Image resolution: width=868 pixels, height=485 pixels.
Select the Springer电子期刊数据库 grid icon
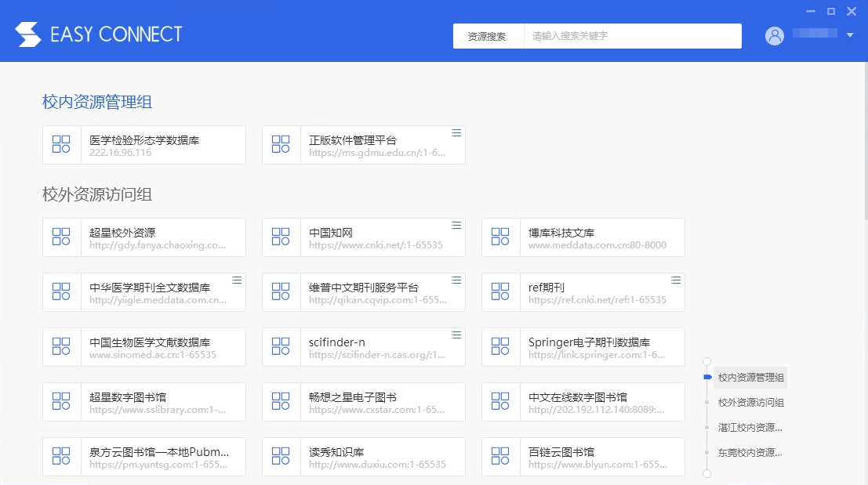pyautogui.click(x=500, y=346)
